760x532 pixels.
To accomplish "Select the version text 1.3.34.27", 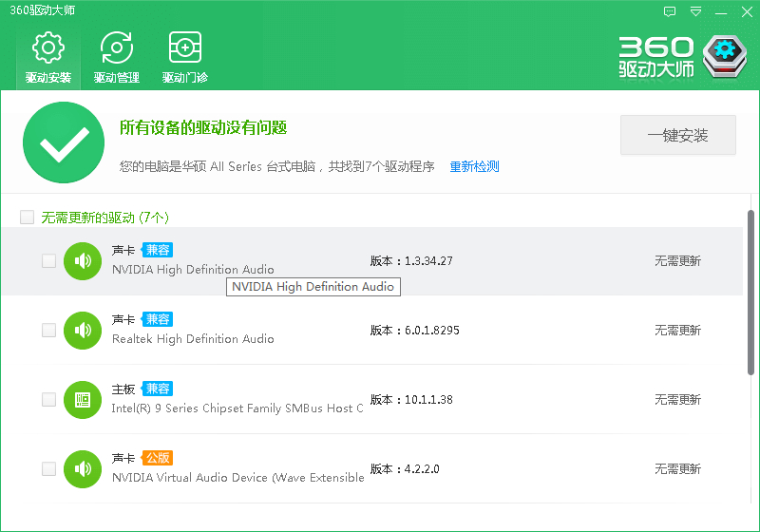I will pyautogui.click(x=428, y=261).
